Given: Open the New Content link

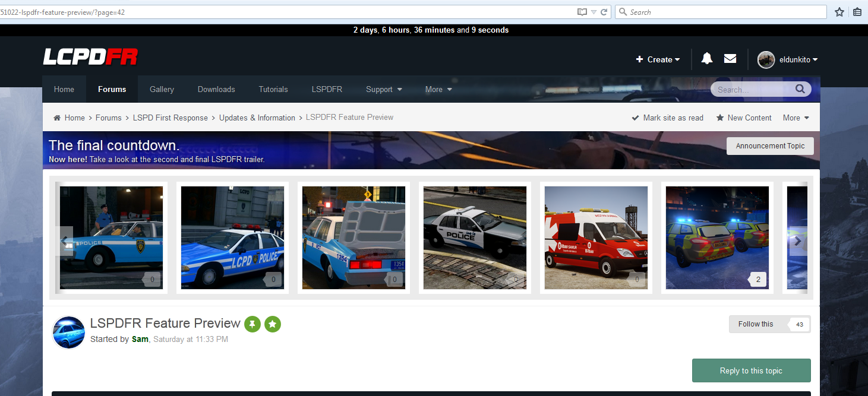Looking at the screenshot, I should [x=744, y=118].
